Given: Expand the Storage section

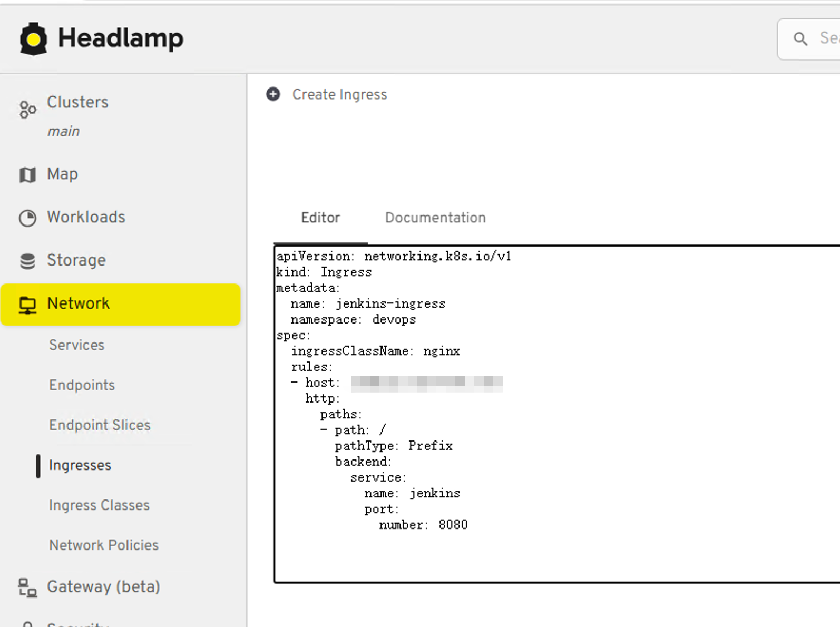Looking at the screenshot, I should [x=76, y=260].
